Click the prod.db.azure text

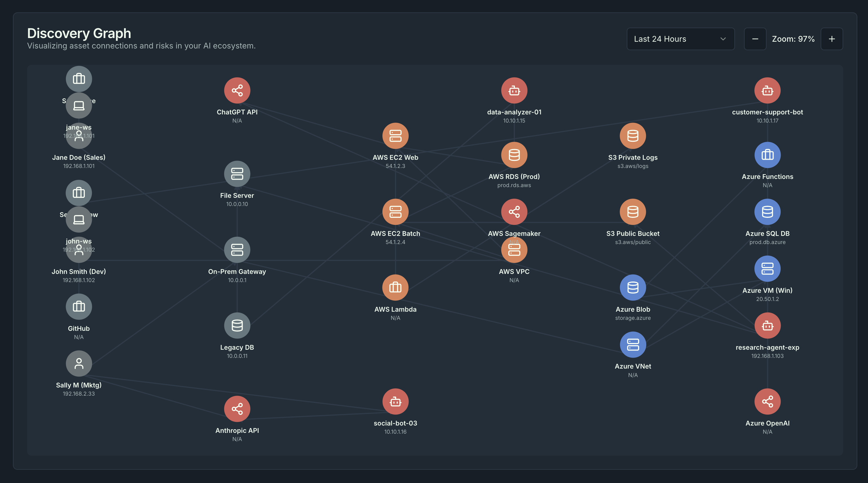point(767,242)
